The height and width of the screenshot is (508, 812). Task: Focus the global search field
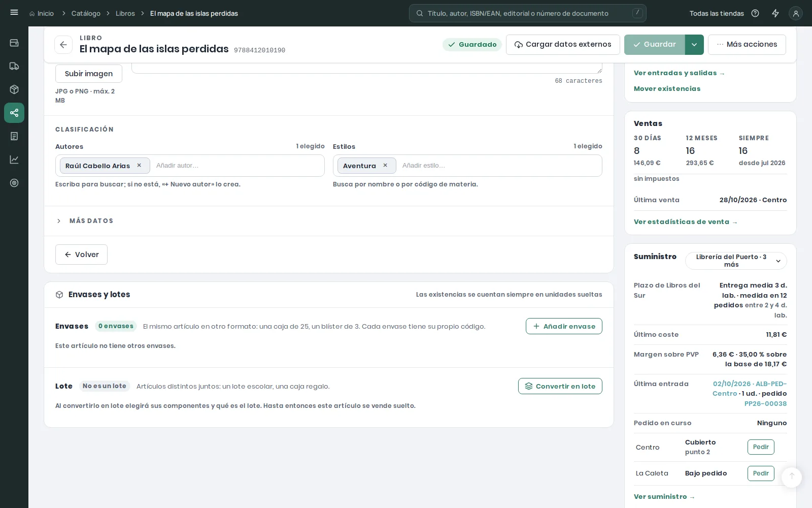[528, 13]
